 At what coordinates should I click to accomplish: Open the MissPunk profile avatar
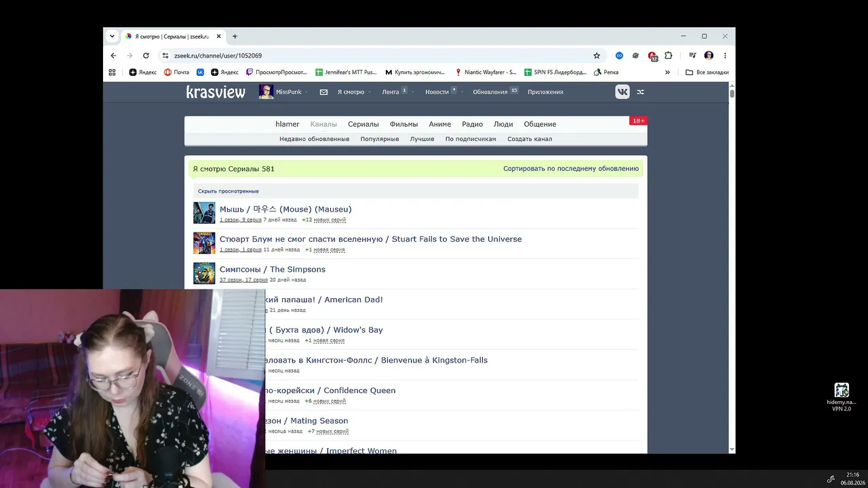pyautogui.click(x=266, y=92)
